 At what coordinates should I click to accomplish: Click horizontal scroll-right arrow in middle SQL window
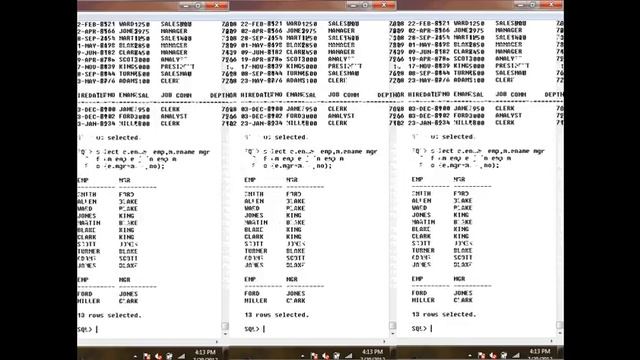point(384,341)
